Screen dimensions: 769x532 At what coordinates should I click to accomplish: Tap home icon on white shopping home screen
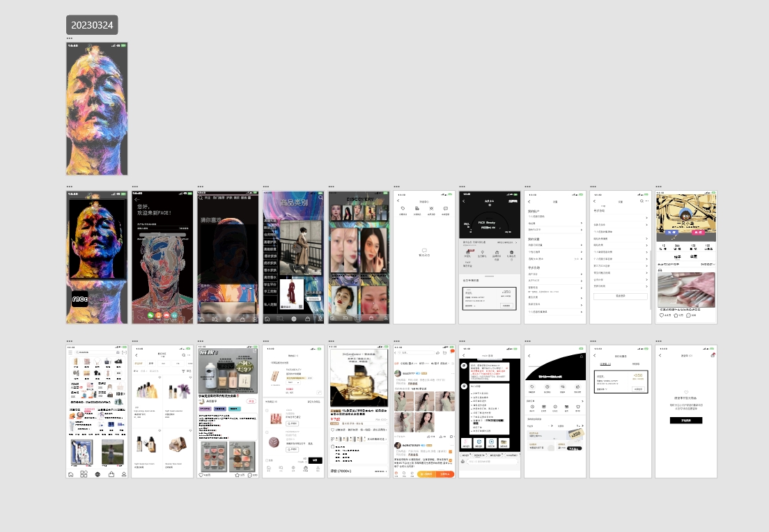click(70, 474)
